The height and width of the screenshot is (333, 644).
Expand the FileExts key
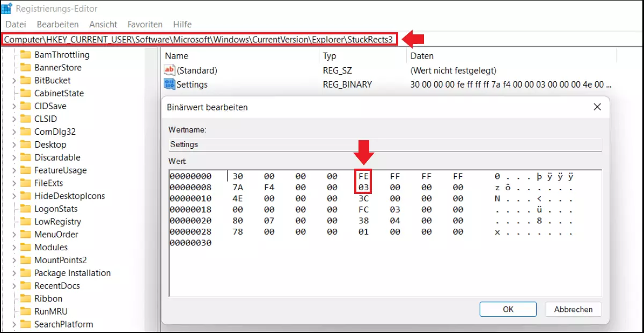[14, 183]
